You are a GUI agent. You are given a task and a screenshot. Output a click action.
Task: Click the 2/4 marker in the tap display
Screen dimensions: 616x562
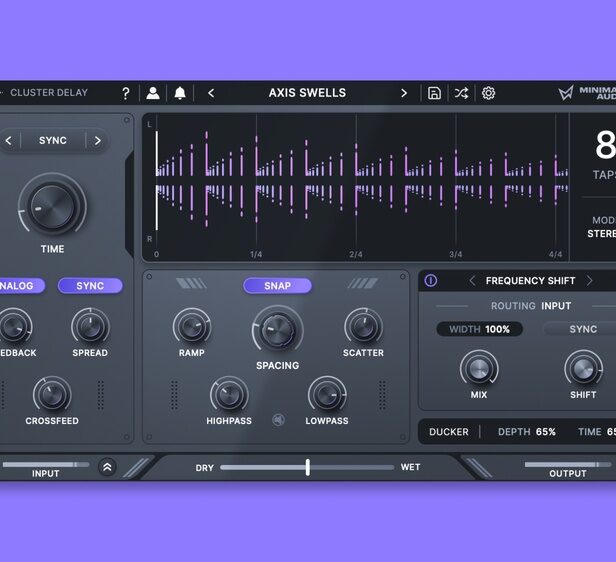(x=356, y=254)
